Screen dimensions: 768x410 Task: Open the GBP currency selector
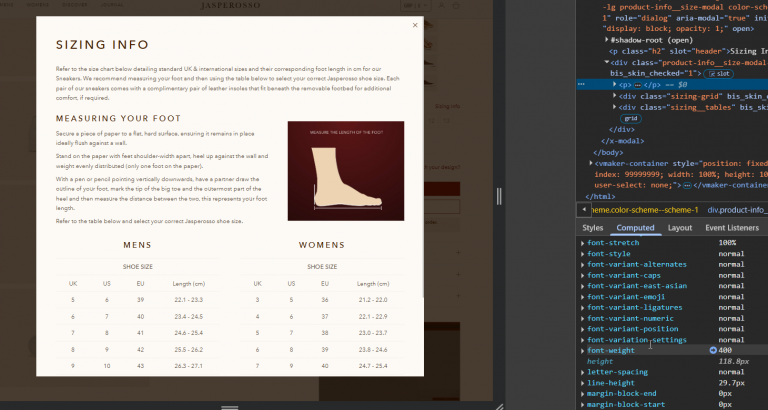(416, 5)
